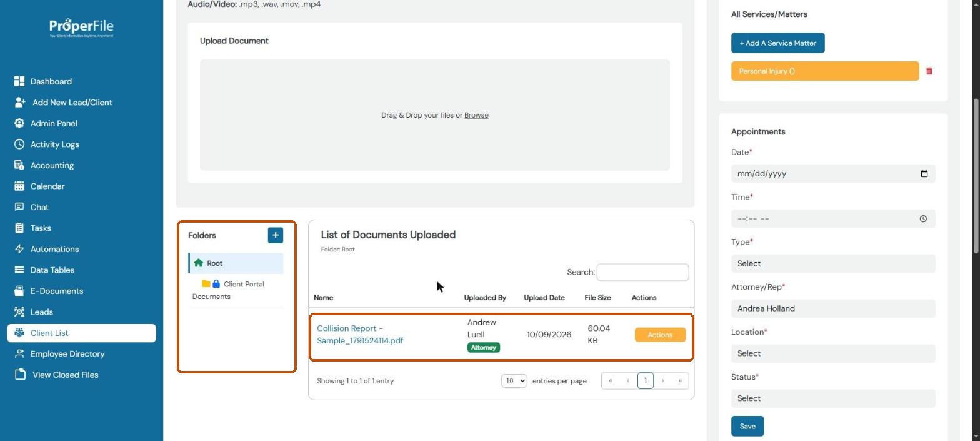The height and width of the screenshot is (441, 980).
Task: Click the Accounting icon
Action: coord(19,165)
